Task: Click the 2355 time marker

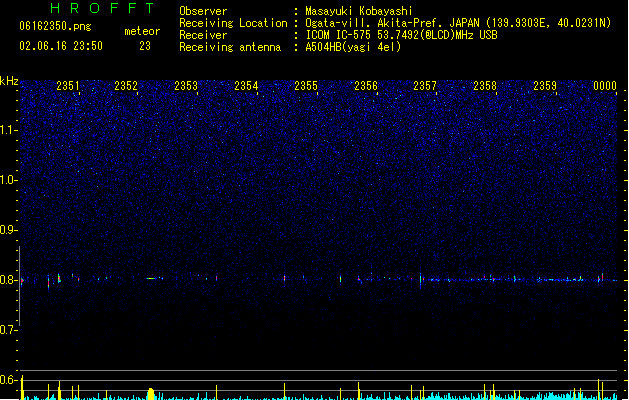Action: point(306,86)
